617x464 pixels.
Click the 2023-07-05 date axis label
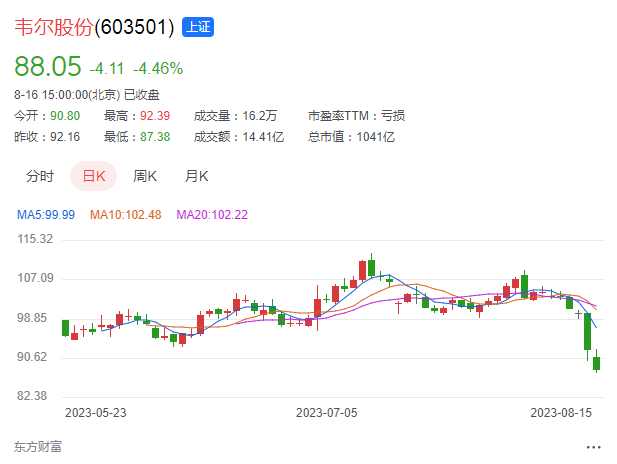[x=327, y=412]
